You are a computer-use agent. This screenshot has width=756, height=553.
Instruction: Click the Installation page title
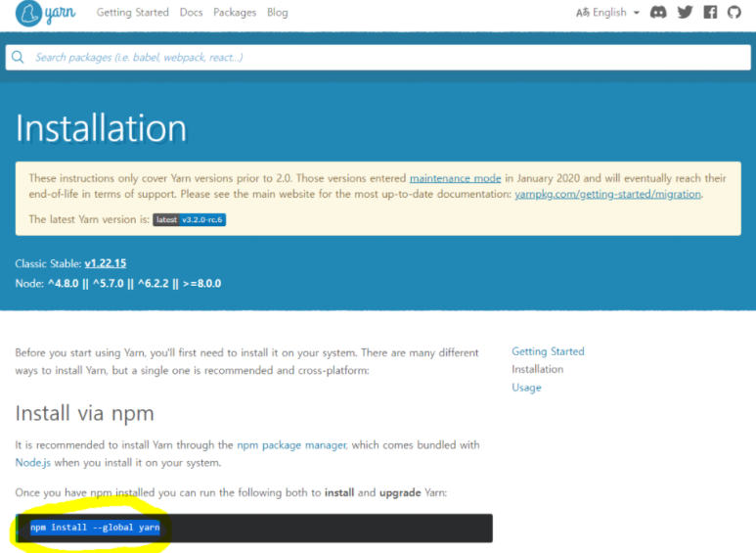coord(101,128)
